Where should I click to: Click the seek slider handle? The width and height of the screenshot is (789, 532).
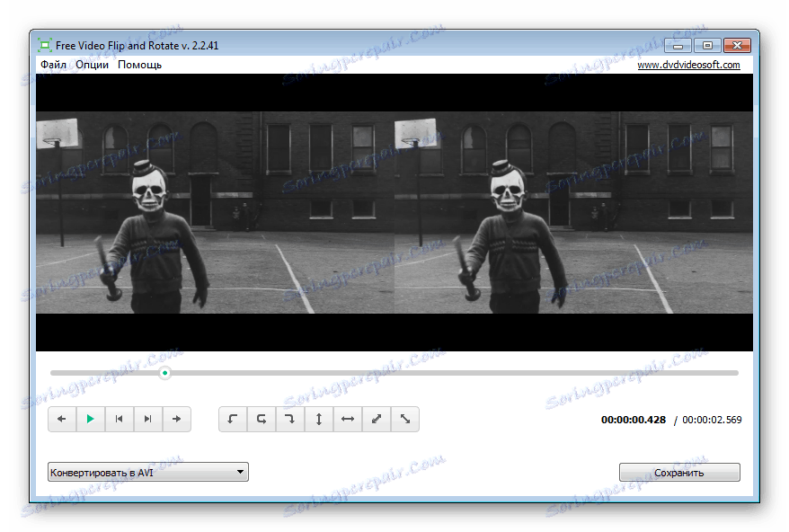[164, 373]
